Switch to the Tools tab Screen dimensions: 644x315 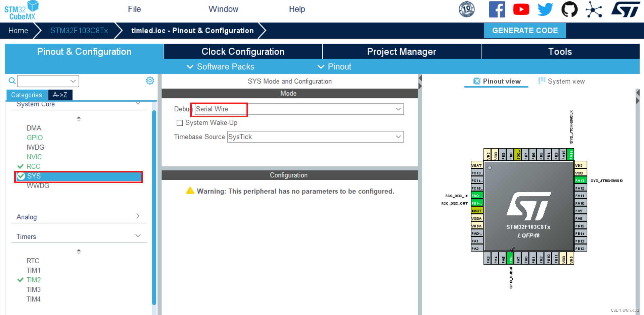point(560,51)
